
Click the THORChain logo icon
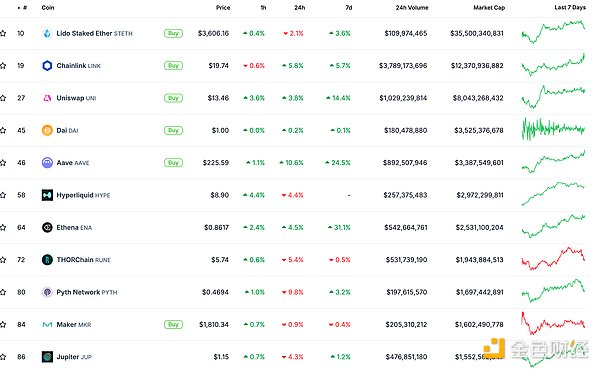[47, 260]
